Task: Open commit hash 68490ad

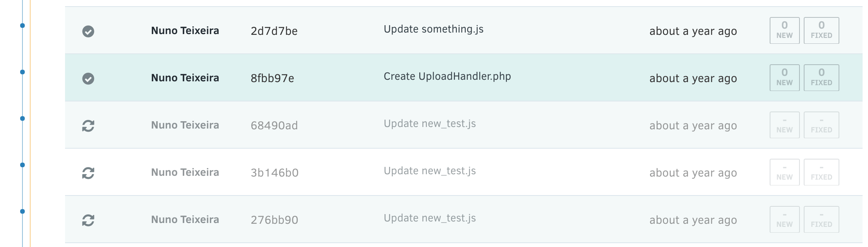Action: tap(274, 125)
